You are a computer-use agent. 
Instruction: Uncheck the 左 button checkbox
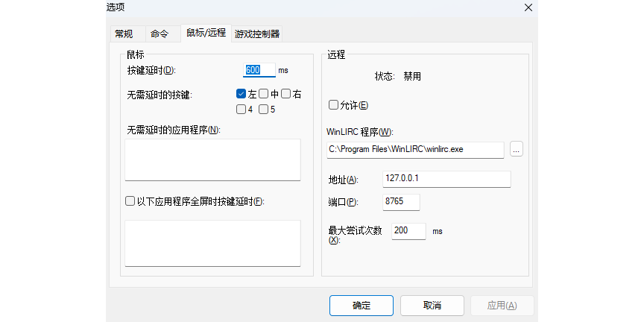coord(241,94)
